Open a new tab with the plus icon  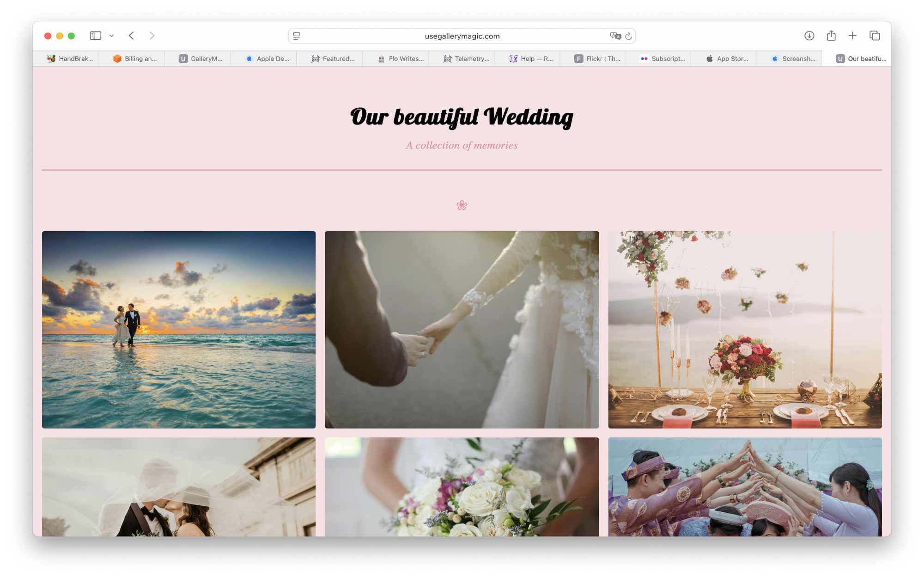852,36
